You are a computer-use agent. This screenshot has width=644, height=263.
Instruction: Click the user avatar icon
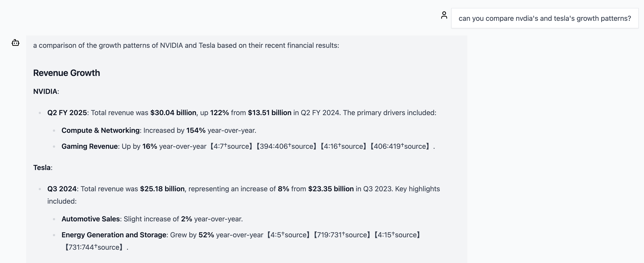tap(444, 15)
